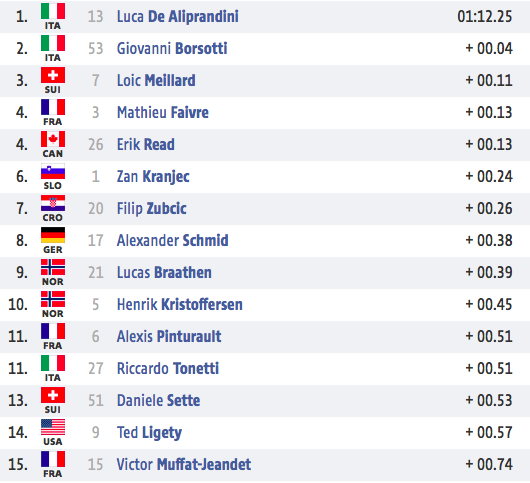Select the German flag next to Alexander Schmid
Image resolution: width=530 pixels, height=483 pixels.
[x=53, y=235]
